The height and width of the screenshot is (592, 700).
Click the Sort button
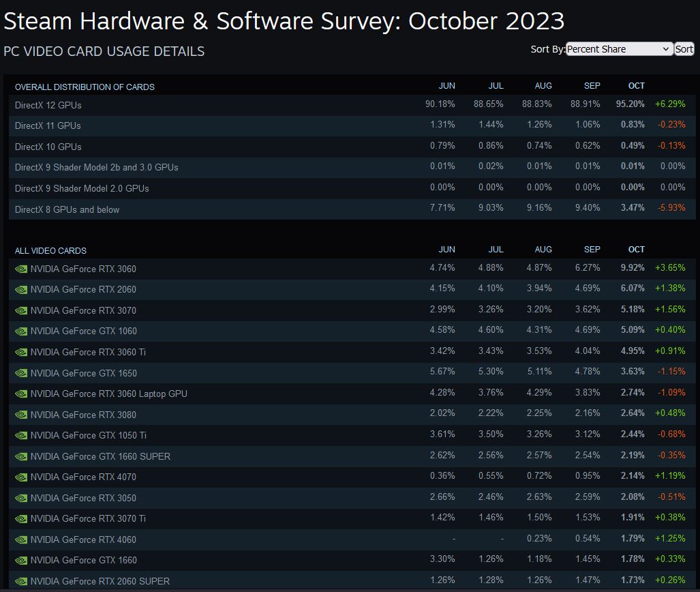coord(683,48)
